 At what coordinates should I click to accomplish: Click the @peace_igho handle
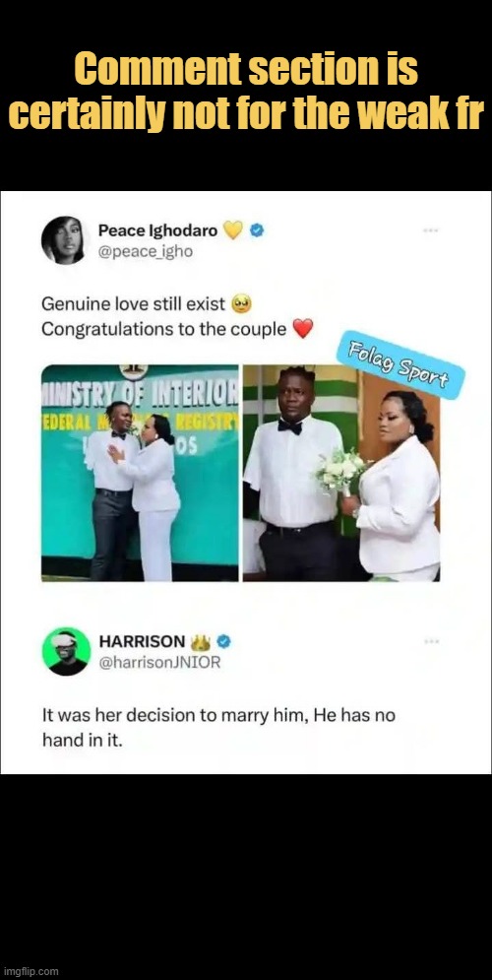click(146, 251)
